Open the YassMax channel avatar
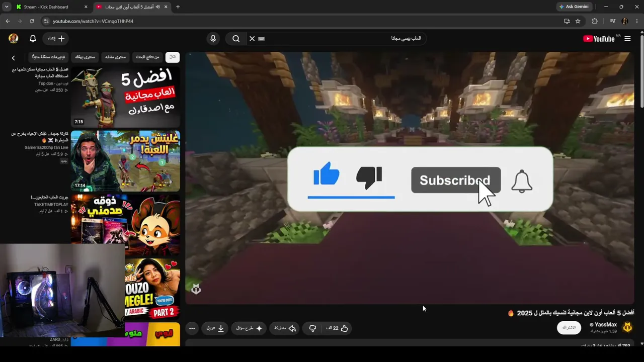The height and width of the screenshot is (362, 644). click(627, 328)
